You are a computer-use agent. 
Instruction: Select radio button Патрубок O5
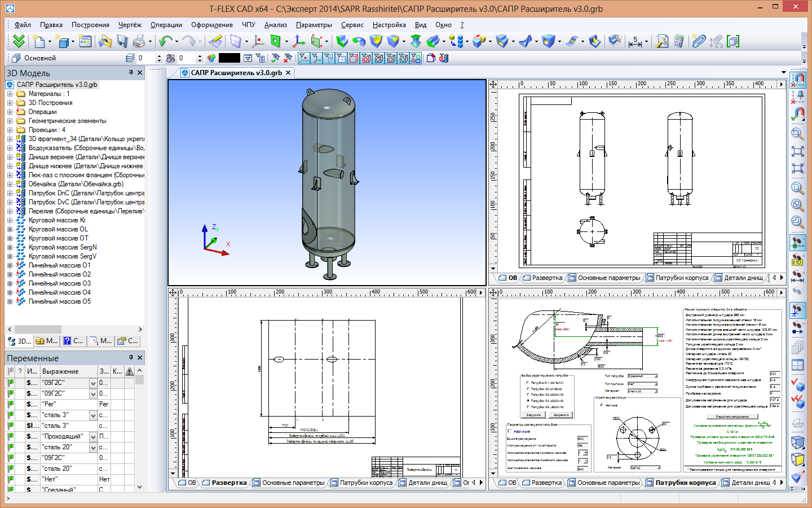coord(528,407)
